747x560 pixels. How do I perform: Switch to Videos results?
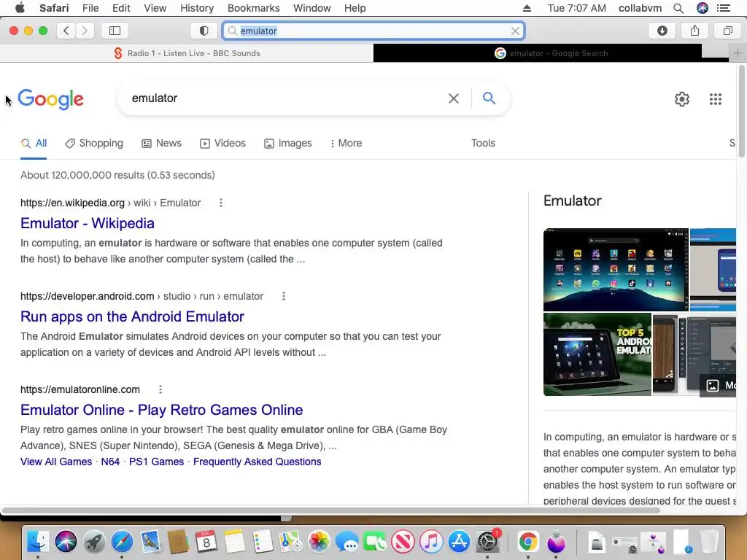point(223,144)
